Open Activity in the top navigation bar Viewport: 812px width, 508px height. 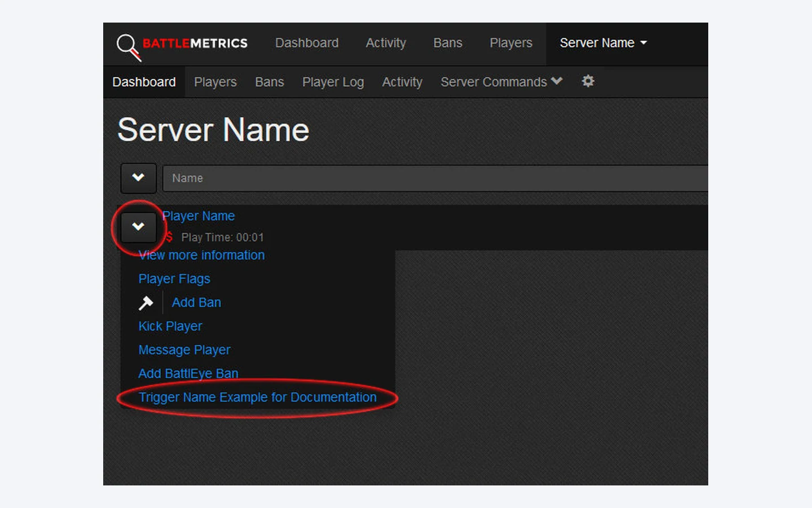click(x=386, y=43)
